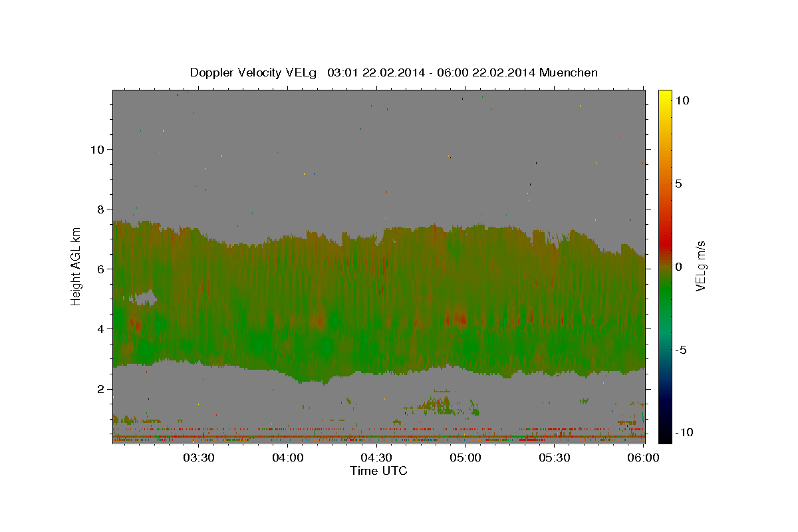798x532 pixels.
Task: Click the height axis label 4
Action: [100, 329]
